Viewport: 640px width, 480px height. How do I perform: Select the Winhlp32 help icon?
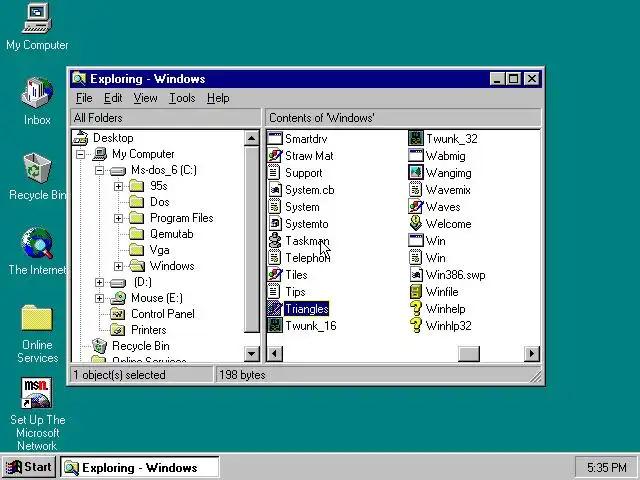[416, 326]
